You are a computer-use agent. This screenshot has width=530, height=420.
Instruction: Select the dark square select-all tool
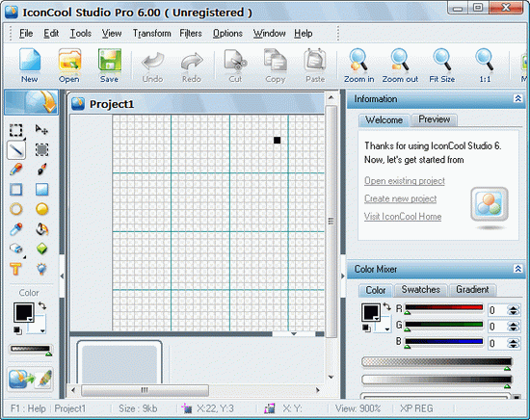point(41,149)
